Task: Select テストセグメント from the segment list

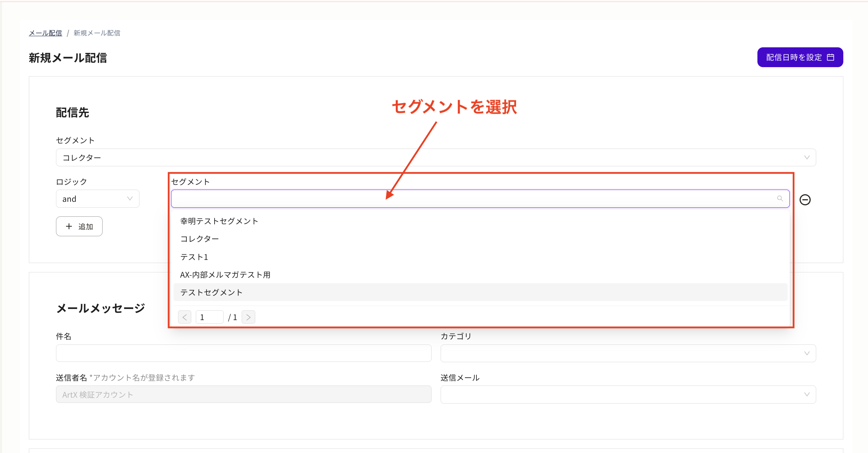Action: tap(211, 292)
